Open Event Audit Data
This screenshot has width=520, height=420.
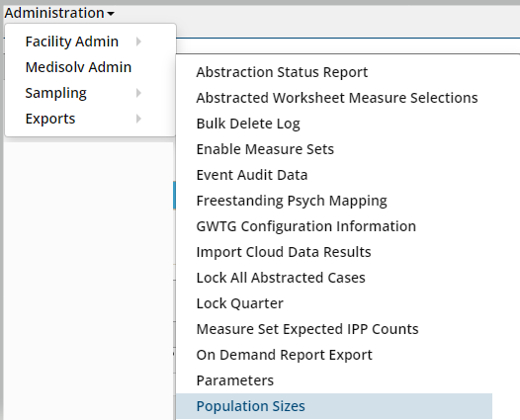pyautogui.click(x=252, y=175)
